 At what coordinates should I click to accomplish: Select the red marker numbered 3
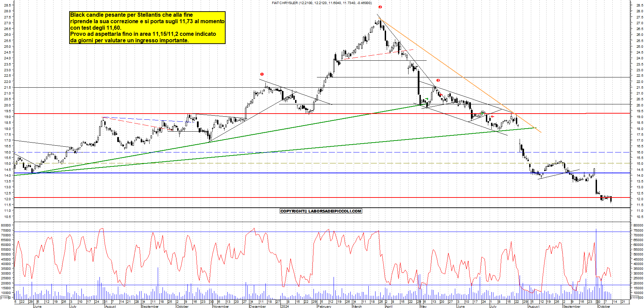(x=438, y=80)
